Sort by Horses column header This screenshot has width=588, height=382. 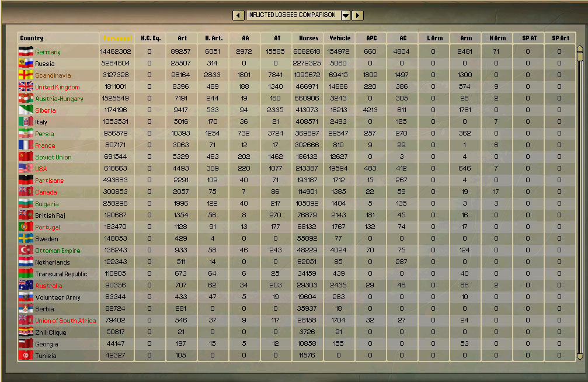(308, 39)
